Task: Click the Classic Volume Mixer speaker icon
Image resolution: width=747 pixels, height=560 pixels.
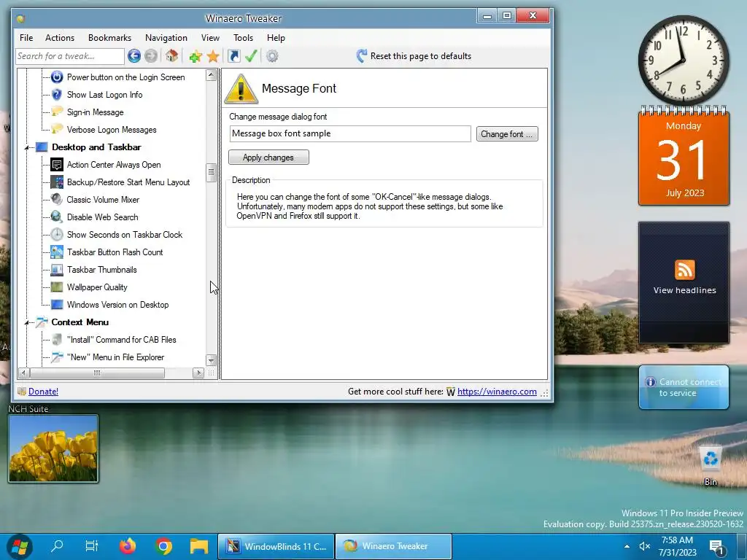Action: coord(57,200)
